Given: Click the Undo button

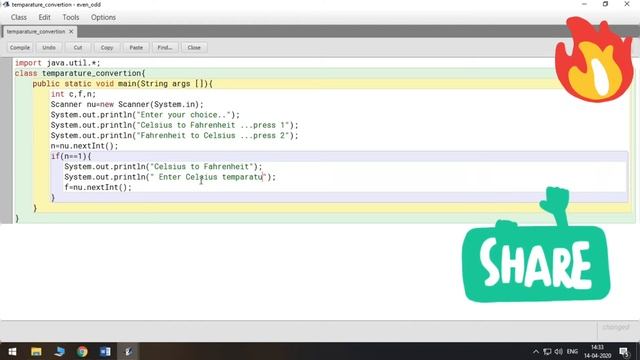Looking at the screenshot, I should click(49, 47).
